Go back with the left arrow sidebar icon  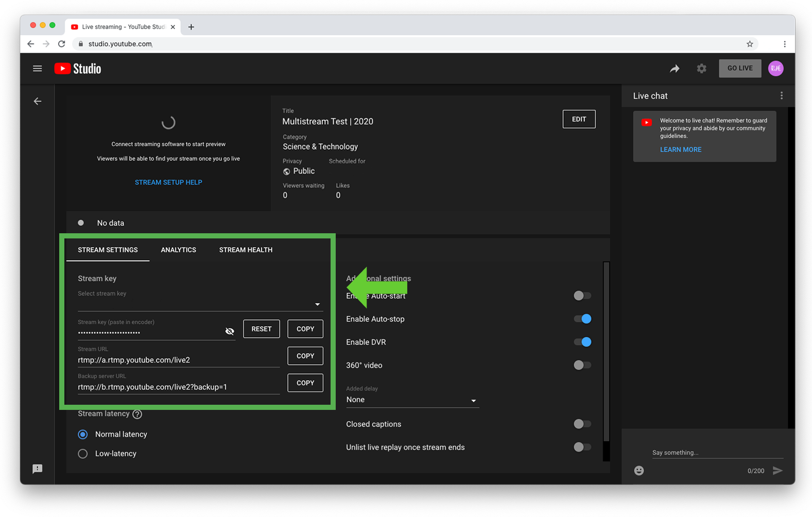[38, 101]
